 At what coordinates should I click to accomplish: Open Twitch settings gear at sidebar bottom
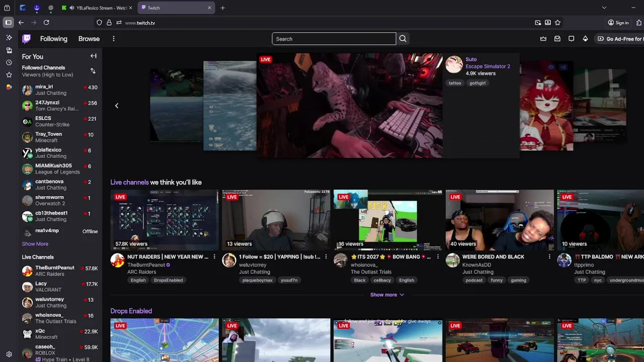click(x=9, y=354)
